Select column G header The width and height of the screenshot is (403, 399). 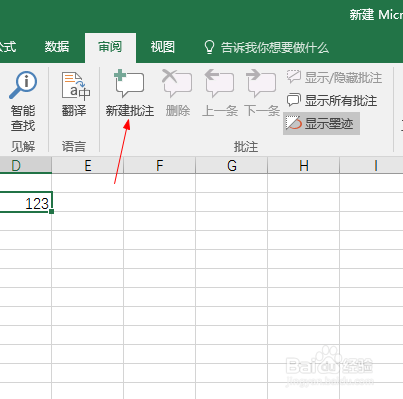(x=232, y=165)
